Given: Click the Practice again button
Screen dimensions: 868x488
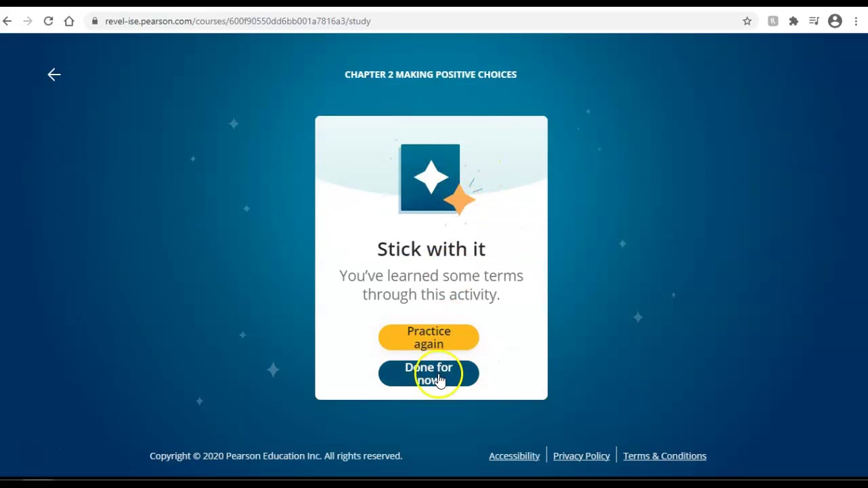Looking at the screenshot, I should click(429, 338).
